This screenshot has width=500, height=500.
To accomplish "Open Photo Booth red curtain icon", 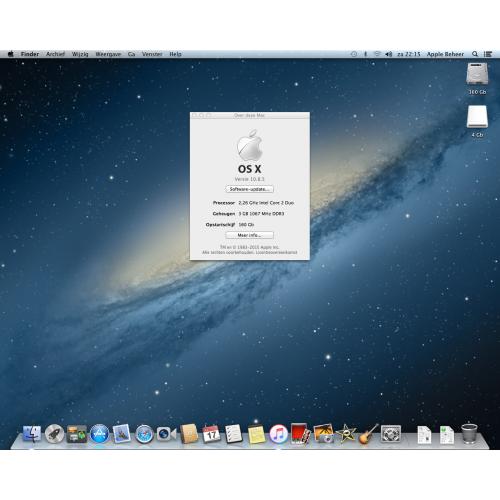I will tap(300, 433).
